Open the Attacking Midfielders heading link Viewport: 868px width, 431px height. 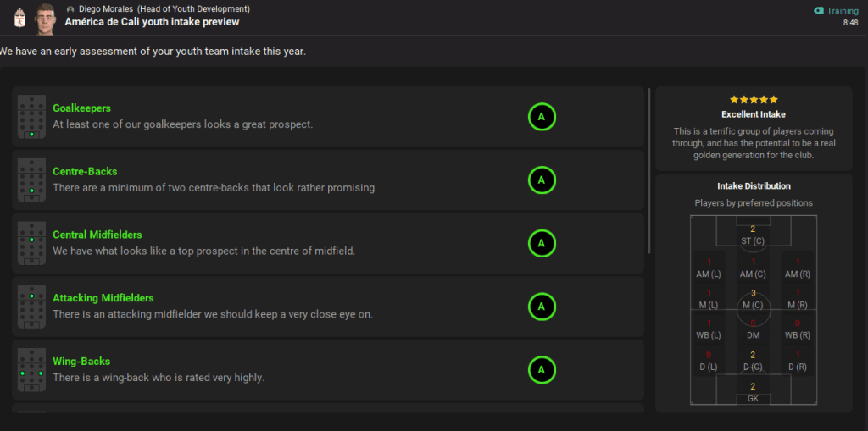103,298
